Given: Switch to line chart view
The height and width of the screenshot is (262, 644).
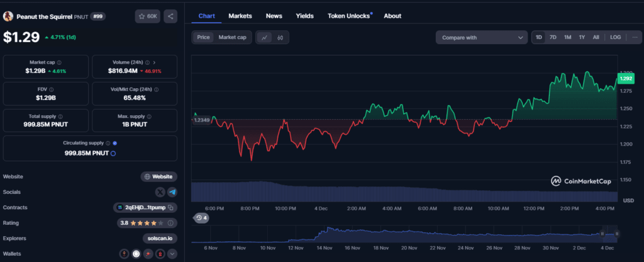Looking at the screenshot, I should (265, 37).
